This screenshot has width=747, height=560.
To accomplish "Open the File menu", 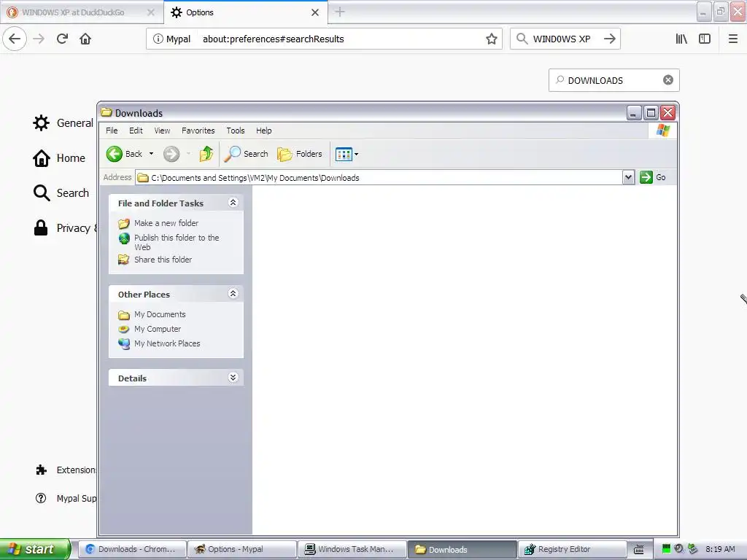I will [112, 131].
